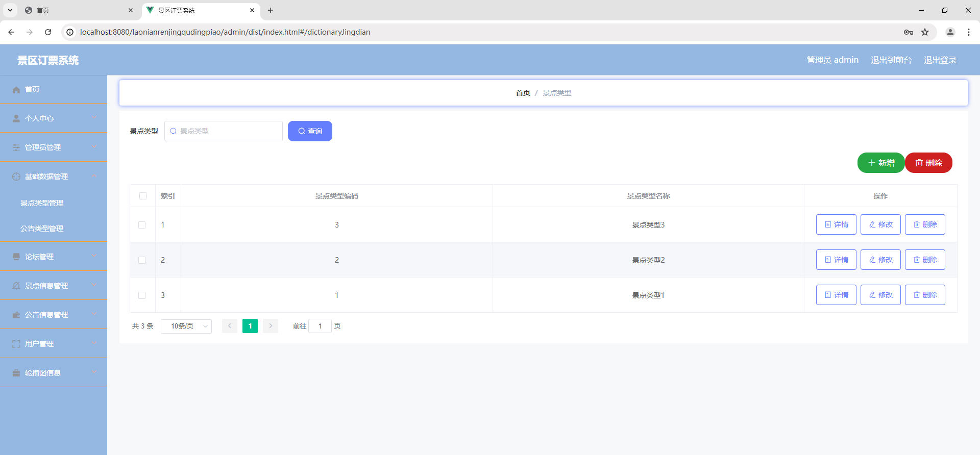Expand the 景点信息管理 menu chevron
This screenshot has width=980, height=455.
pos(94,285)
